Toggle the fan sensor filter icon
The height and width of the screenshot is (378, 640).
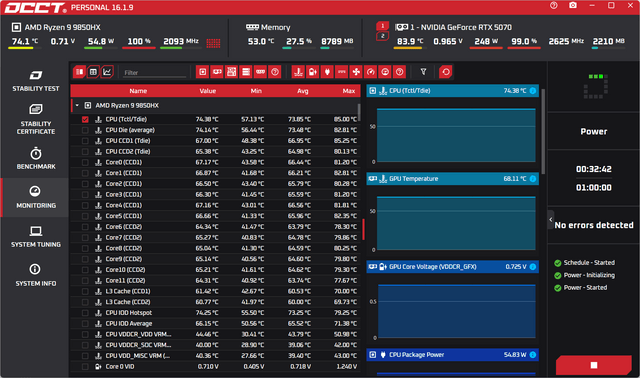(356, 72)
